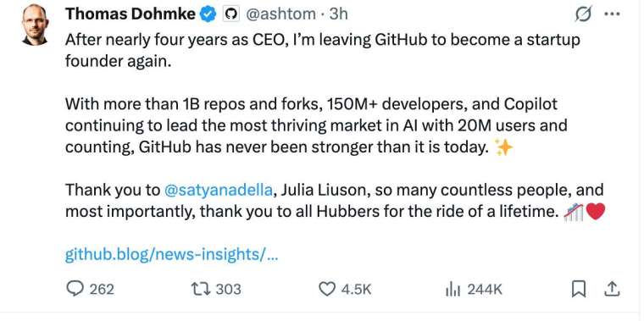The image size is (644, 321).
Task: Click the GitHub affiliation badge icon
Action: [231, 14]
